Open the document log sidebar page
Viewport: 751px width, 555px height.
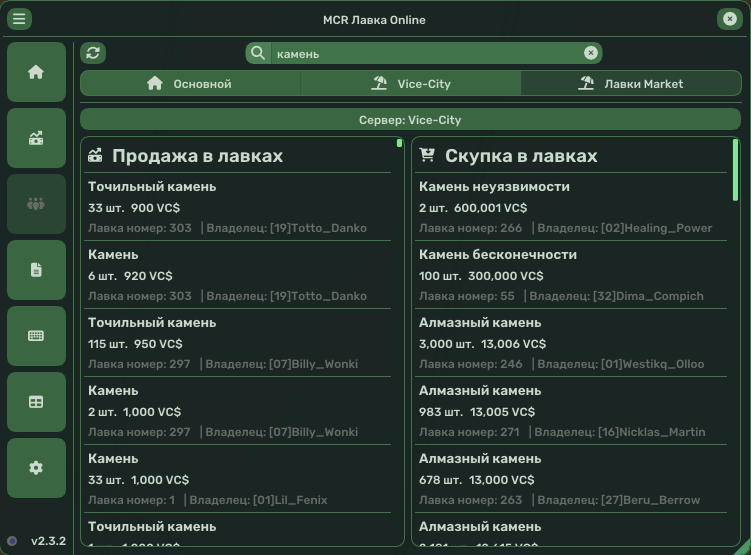tap(36, 270)
